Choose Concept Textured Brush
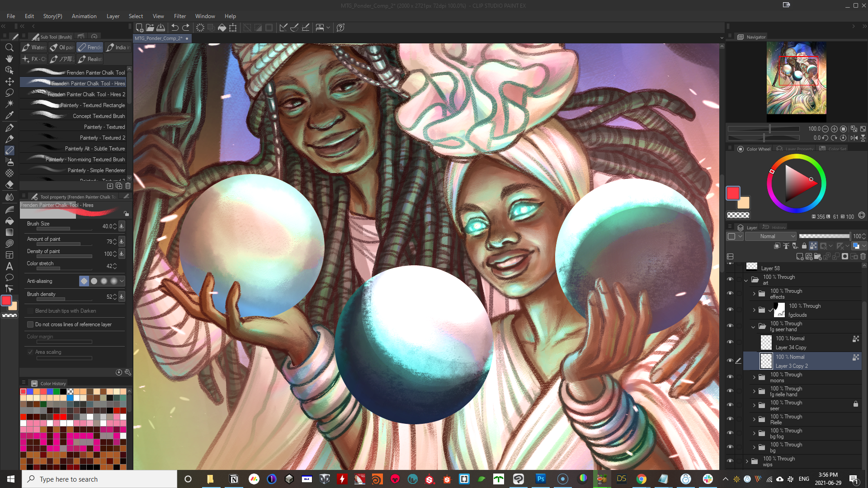This screenshot has width=868, height=488. pos(73,116)
